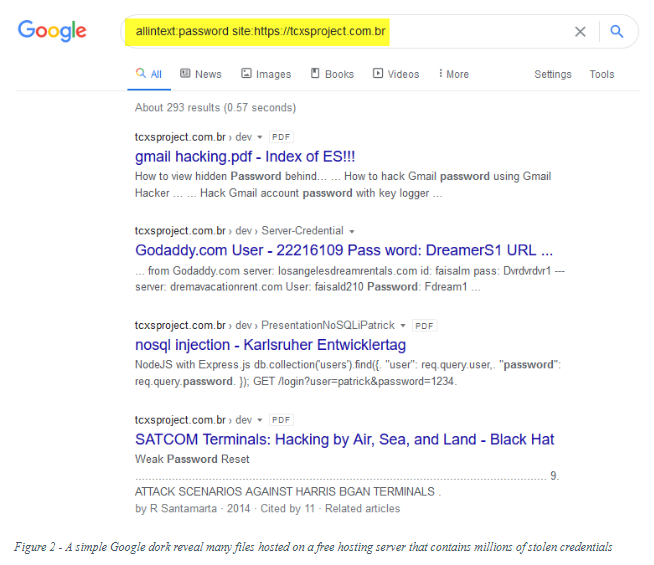Click the Books tab book icon
The width and height of the screenshot is (654, 565).
315,73
